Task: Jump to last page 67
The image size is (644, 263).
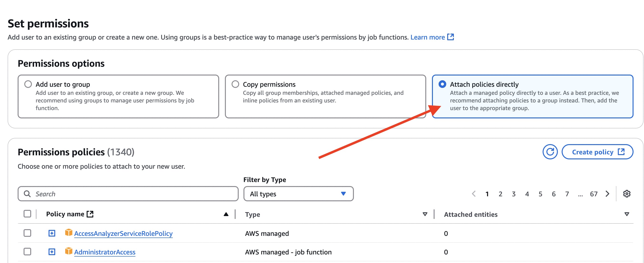Action: [594, 194]
